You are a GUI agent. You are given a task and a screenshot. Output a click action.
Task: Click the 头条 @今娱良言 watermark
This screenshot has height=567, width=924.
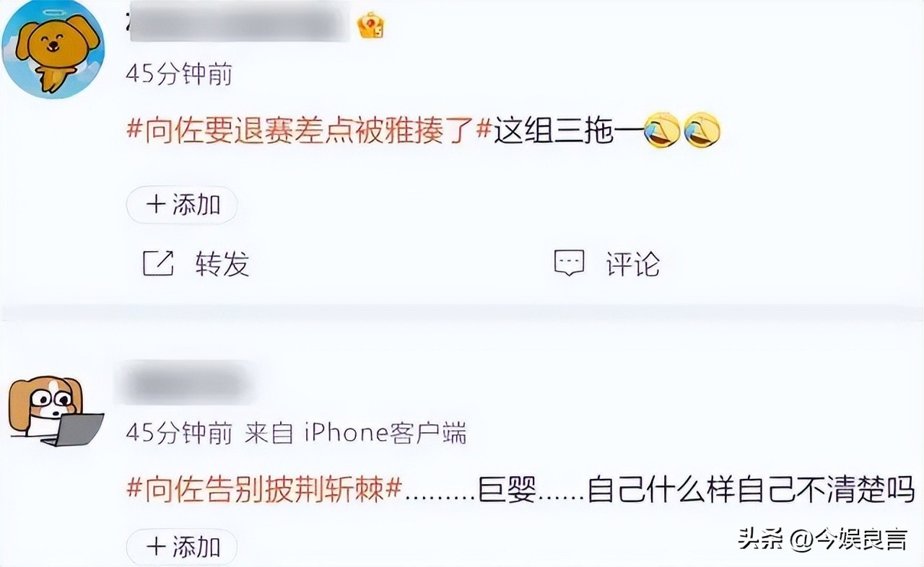[823, 537]
